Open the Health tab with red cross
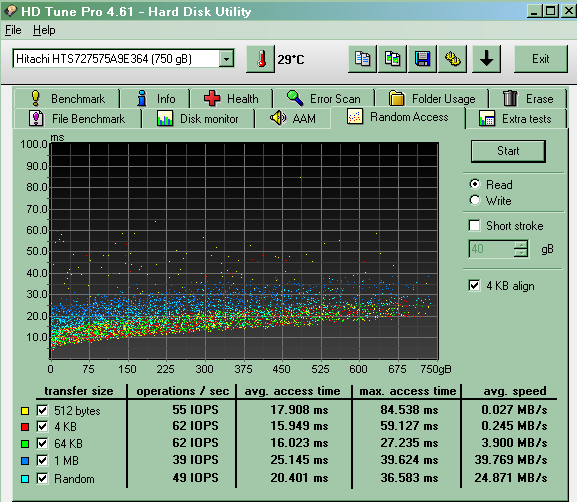The height and width of the screenshot is (502, 577). [231, 99]
